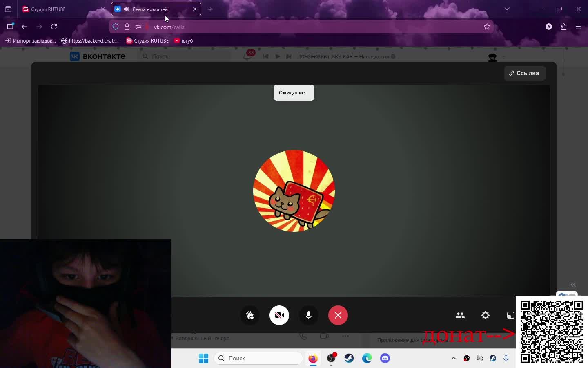Image resolution: width=588 pixels, height=368 pixels.
Task: Open VK notifications bell
Action: click(247, 56)
